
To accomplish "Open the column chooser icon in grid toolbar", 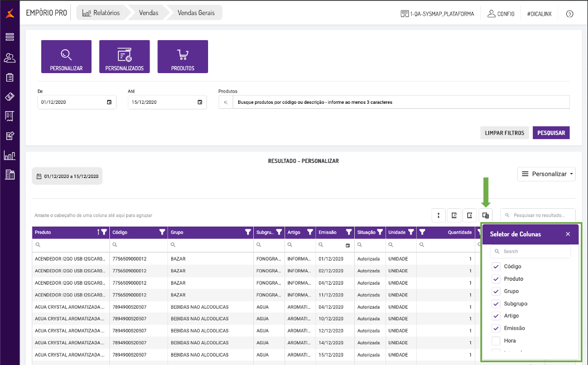I will 485,215.
